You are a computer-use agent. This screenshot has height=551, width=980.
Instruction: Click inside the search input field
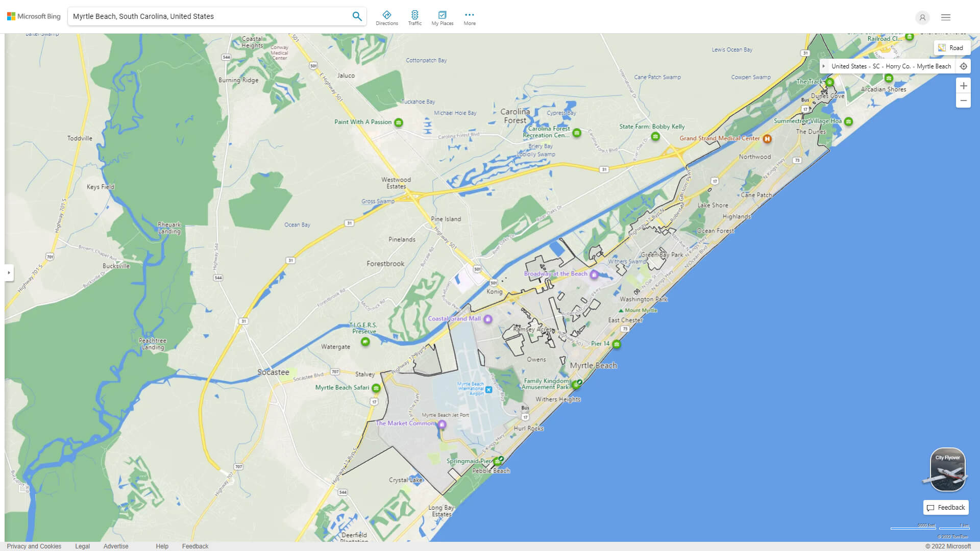[204, 16]
